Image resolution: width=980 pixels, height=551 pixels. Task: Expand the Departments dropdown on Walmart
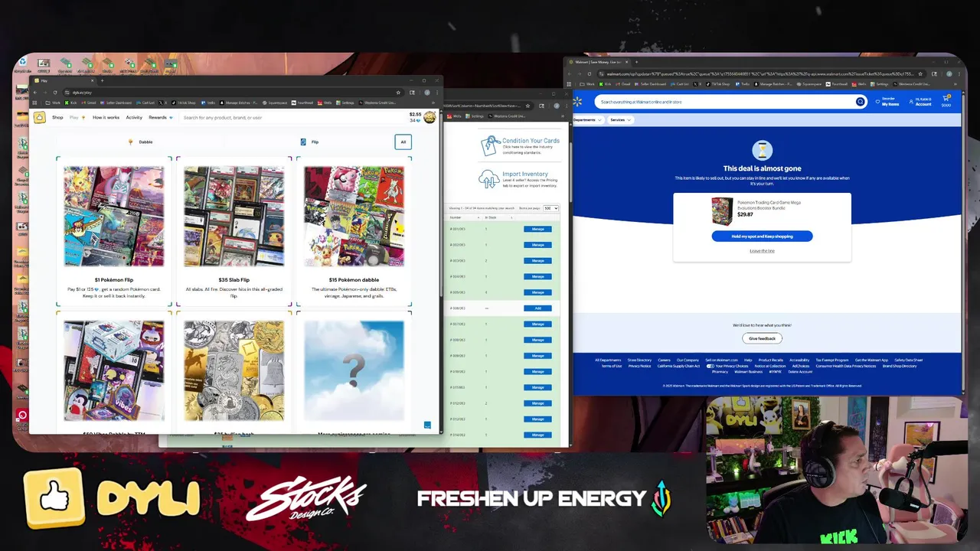(588, 120)
